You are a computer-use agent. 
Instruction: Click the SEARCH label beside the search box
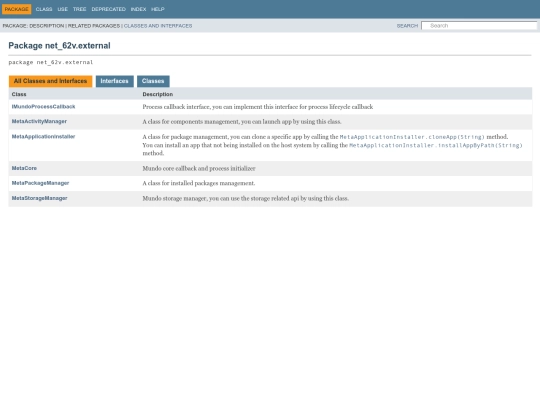pos(407,26)
